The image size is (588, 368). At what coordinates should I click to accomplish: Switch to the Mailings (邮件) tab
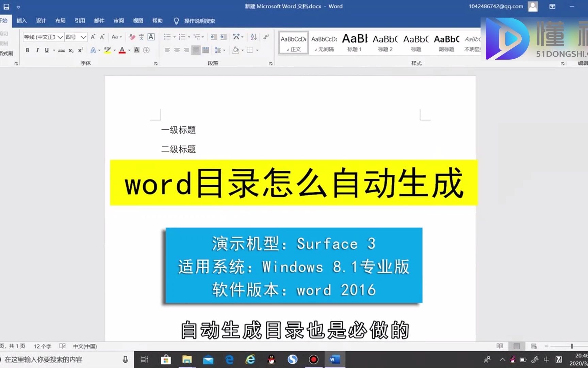tap(99, 21)
